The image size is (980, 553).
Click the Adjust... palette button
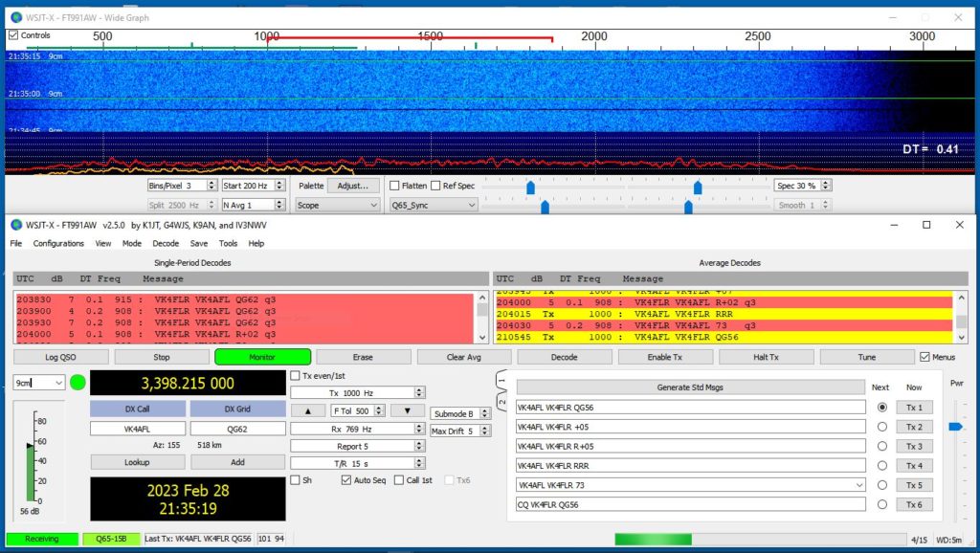[352, 186]
